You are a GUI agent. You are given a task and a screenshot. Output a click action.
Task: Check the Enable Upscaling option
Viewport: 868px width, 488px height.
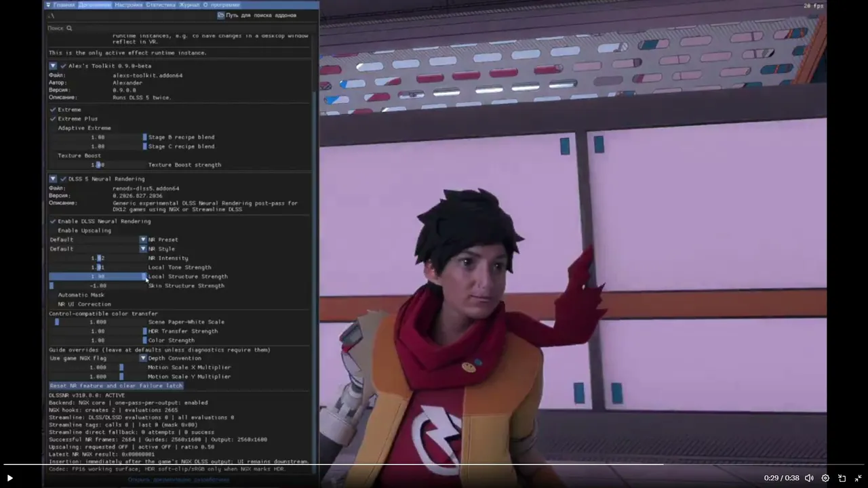(x=52, y=230)
